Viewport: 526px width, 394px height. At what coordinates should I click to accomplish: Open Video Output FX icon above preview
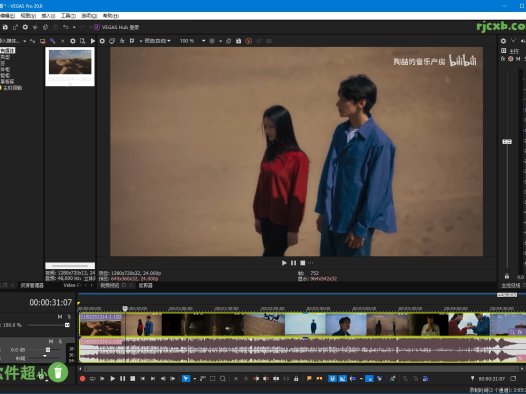pos(122,41)
